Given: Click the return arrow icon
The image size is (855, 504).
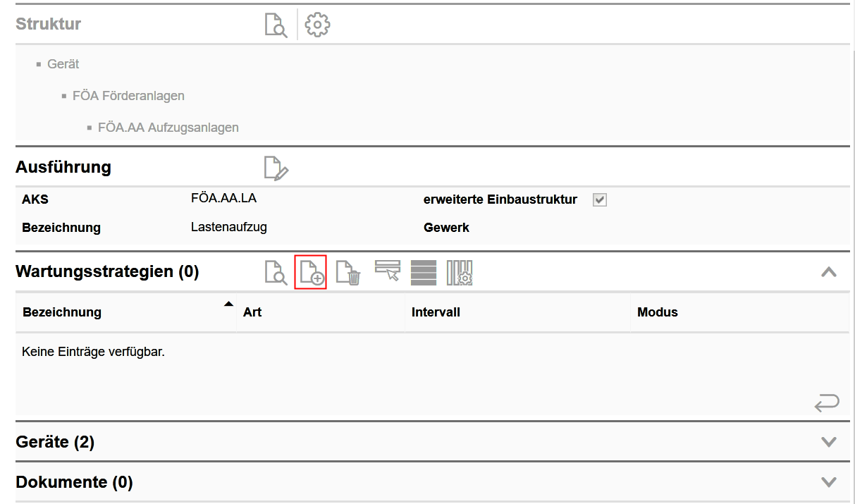Looking at the screenshot, I should point(826,403).
